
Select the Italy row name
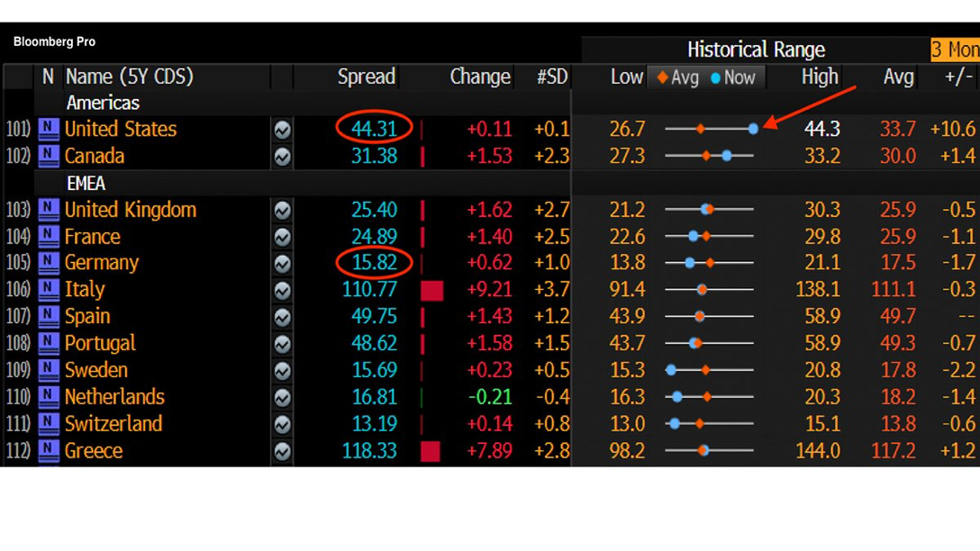pos(85,290)
